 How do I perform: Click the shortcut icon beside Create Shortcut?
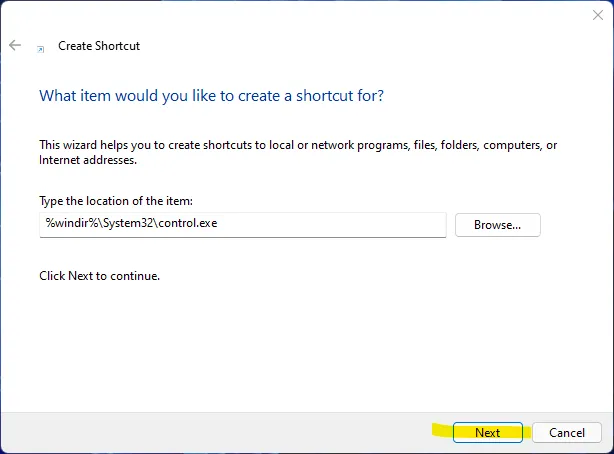(40, 49)
